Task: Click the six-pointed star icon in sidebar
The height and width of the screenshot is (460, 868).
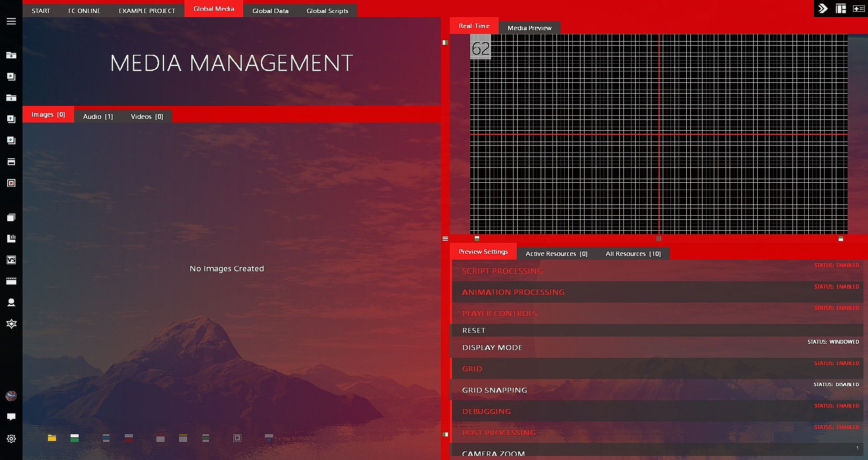Action: tap(11, 324)
